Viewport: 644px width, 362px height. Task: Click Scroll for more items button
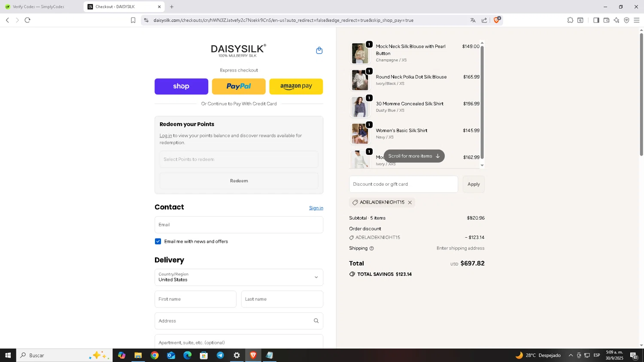pyautogui.click(x=414, y=156)
